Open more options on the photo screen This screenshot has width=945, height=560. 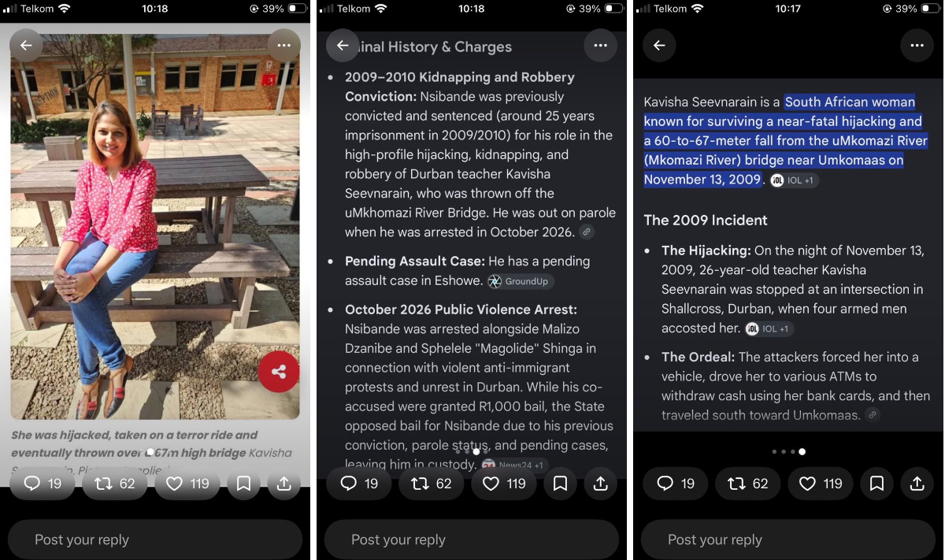point(283,46)
